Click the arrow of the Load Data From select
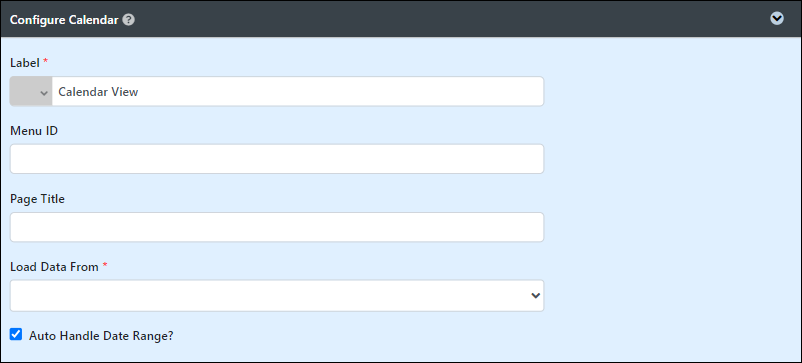Screen dimensions: 802x363 coord(536,296)
